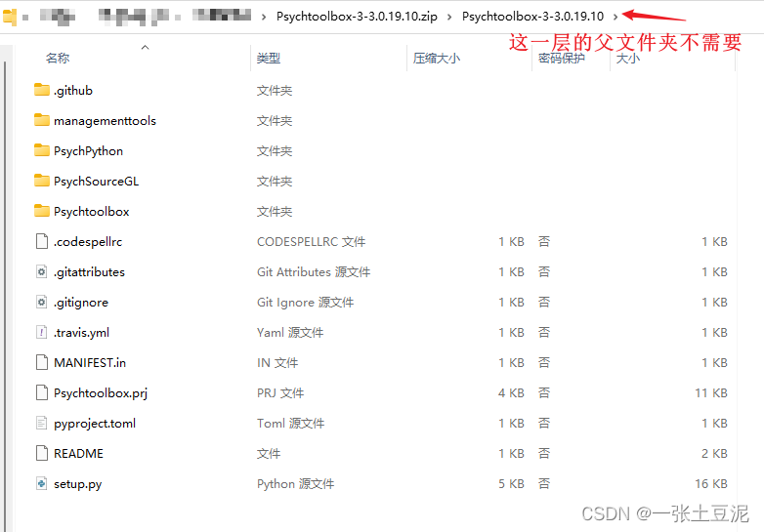
Task: Click the Git Ignore 源文件 type cell
Action: (305, 303)
